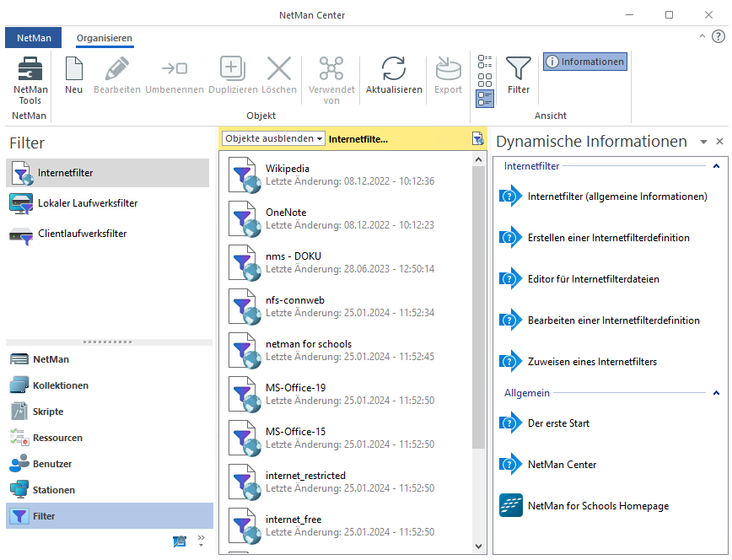The image size is (732, 560).
Task: Select the Organisieren ribbon tab
Action: tap(105, 38)
